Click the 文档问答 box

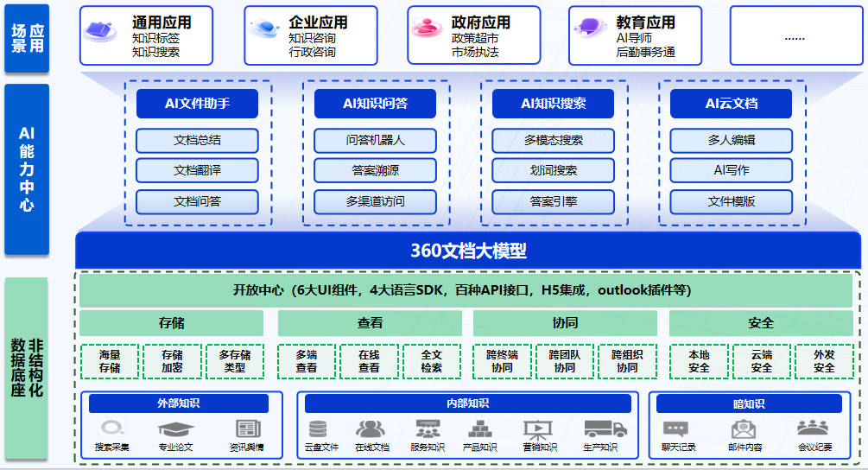click(x=197, y=201)
